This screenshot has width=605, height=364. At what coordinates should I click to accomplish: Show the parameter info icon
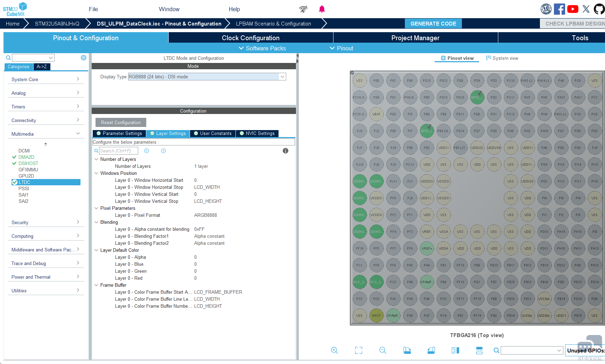[286, 151]
